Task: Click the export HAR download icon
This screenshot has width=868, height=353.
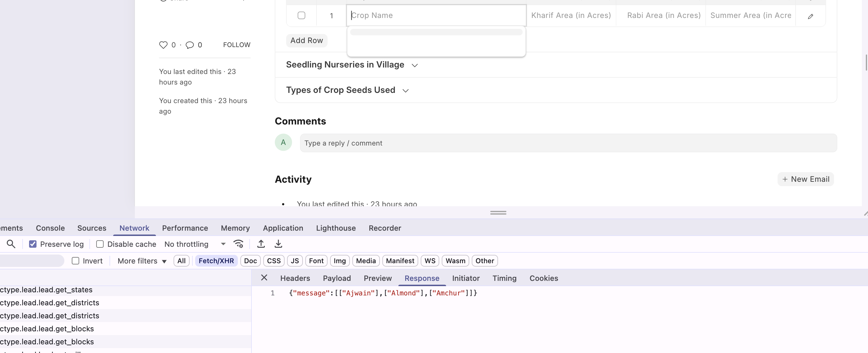Action: tap(278, 244)
